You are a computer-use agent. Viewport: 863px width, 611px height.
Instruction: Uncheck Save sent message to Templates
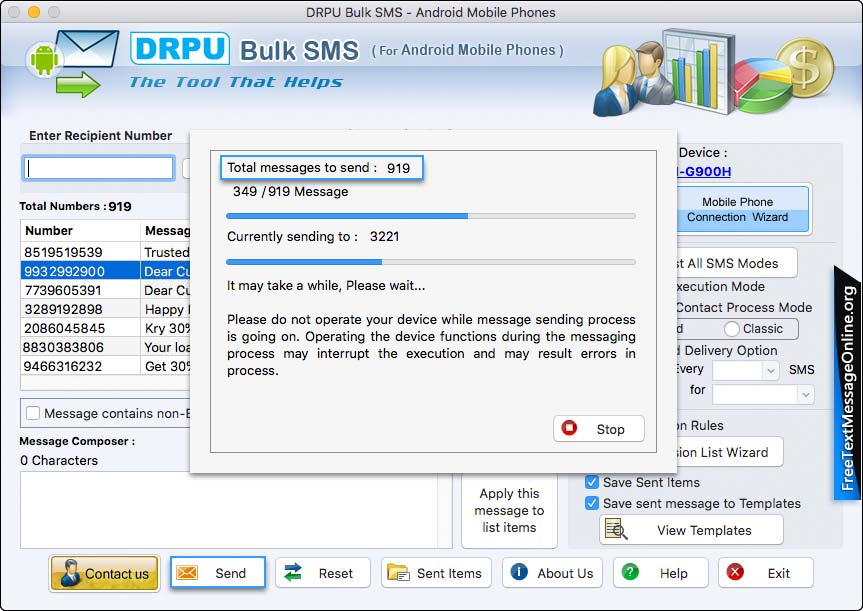pyautogui.click(x=592, y=503)
